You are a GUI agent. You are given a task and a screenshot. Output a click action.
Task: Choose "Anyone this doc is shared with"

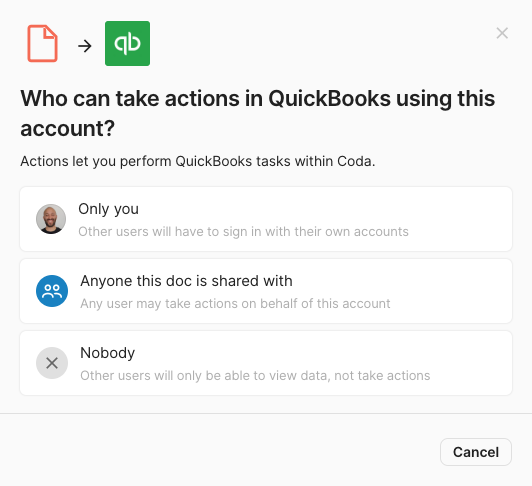click(x=266, y=291)
